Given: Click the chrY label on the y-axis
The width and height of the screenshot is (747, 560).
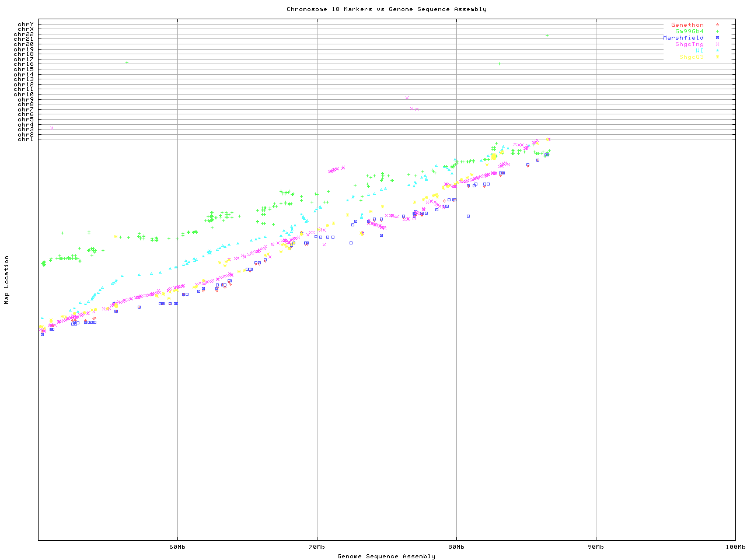Looking at the screenshot, I should tap(26, 24).
